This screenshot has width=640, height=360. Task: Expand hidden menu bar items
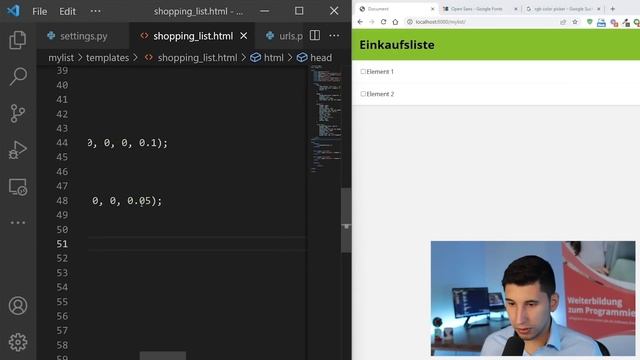96,11
